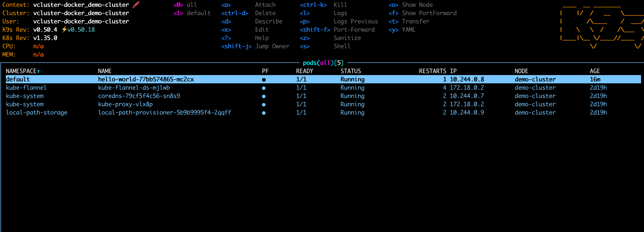
Task: Select pod local-path-provisioner-5b9b9995f4-2qqff
Action: coord(164,112)
